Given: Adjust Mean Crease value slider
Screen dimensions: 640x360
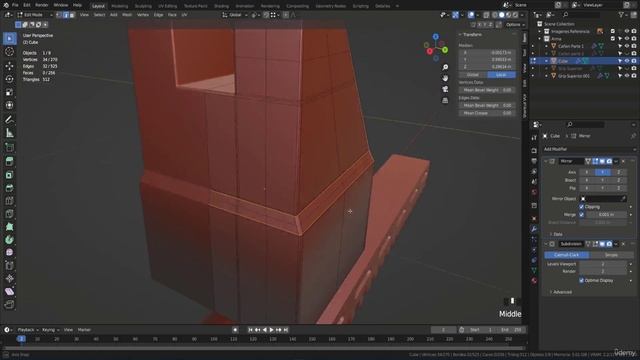Looking at the screenshot, I should pyautogui.click(x=487, y=113).
